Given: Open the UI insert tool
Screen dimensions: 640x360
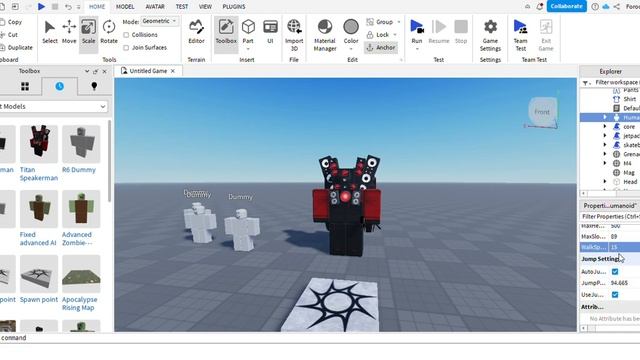Looking at the screenshot, I should pyautogui.click(x=270, y=32).
